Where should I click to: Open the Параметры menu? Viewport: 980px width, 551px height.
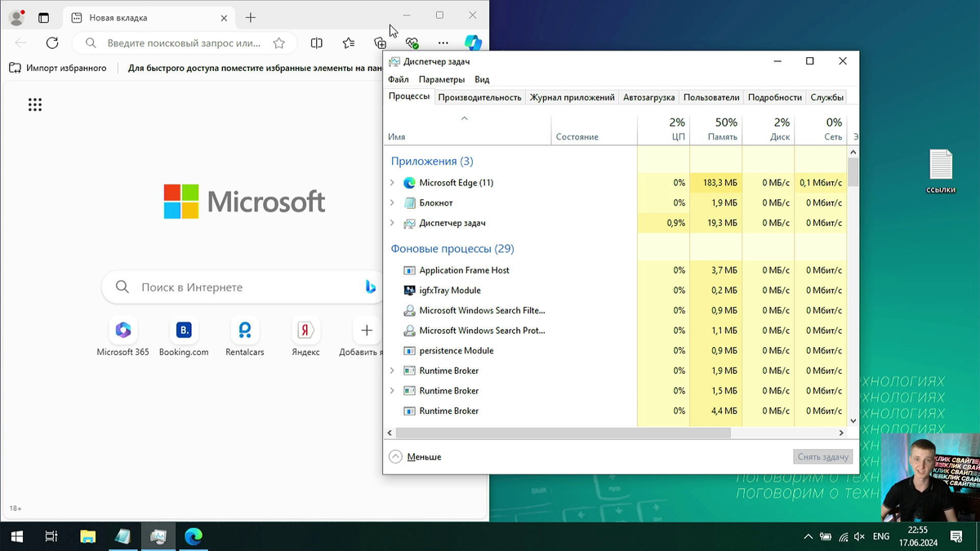[442, 79]
